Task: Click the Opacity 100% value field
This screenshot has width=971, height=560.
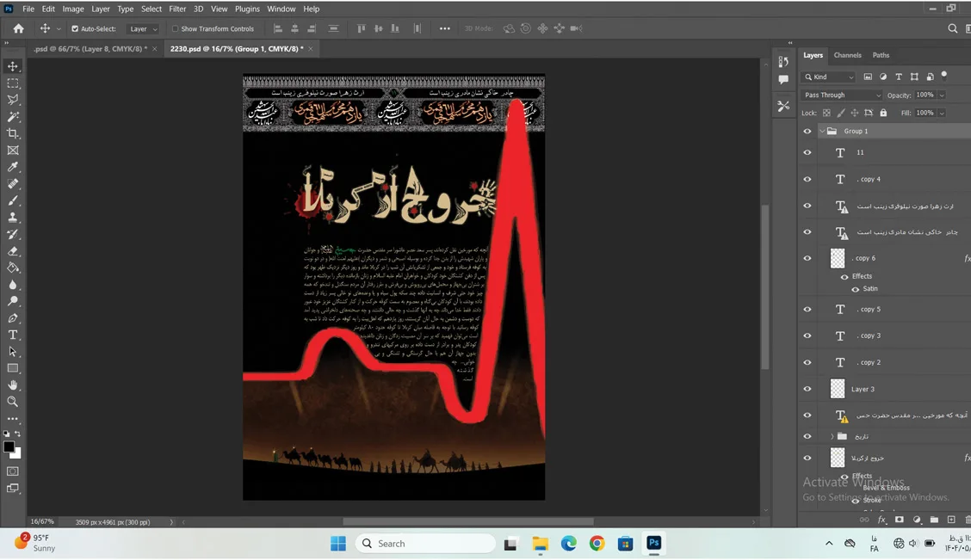Action: tap(925, 95)
